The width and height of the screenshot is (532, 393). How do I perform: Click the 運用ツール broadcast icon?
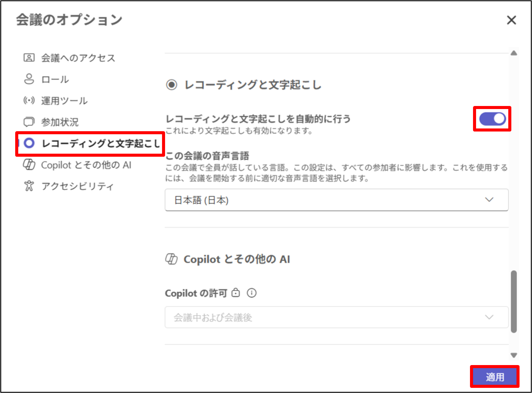click(29, 101)
